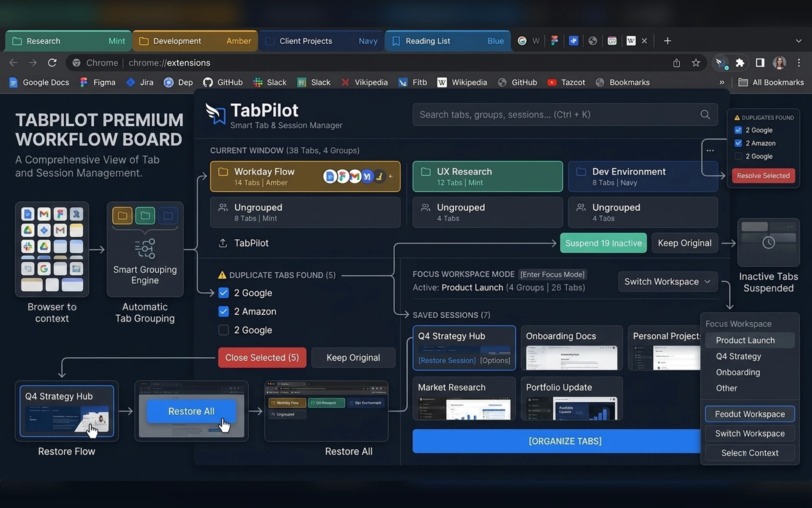Open the Market Research session thumbnail
This screenshot has width=812, height=508.
click(464, 408)
